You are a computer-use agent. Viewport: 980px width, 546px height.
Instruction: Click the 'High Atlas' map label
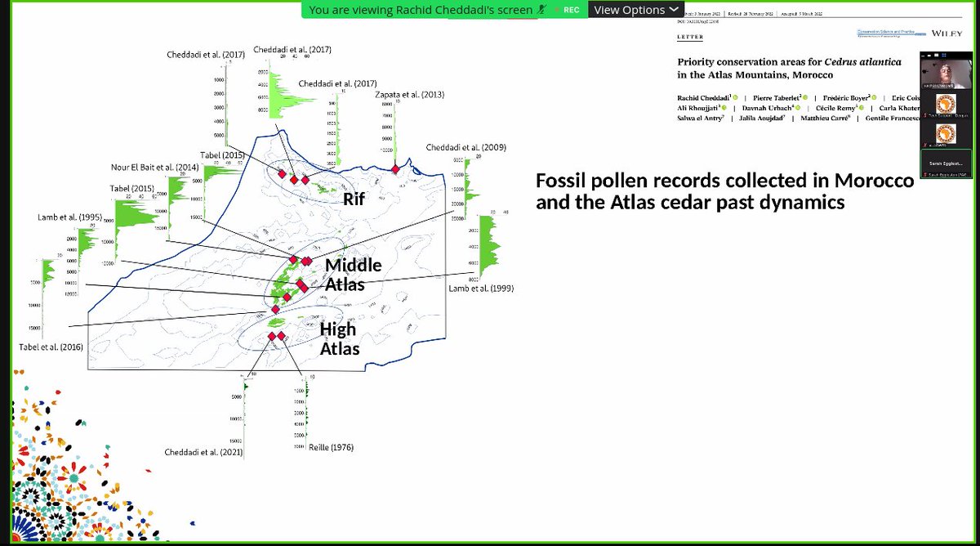(x=338, y=338)
